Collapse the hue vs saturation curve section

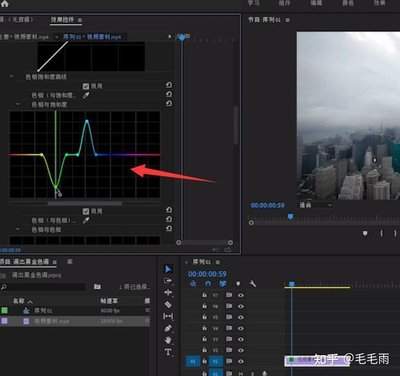(x=18, y=104)
